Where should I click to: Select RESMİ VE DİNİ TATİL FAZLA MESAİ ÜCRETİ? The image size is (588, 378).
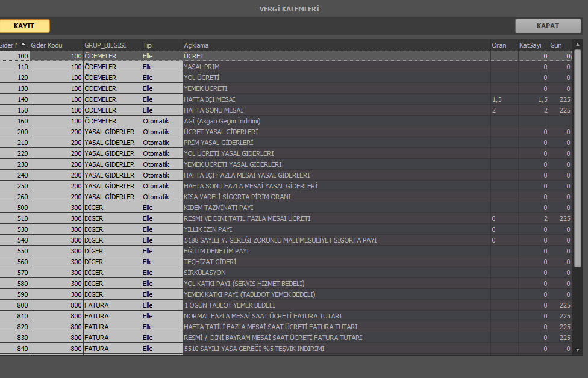pos(336,218)
